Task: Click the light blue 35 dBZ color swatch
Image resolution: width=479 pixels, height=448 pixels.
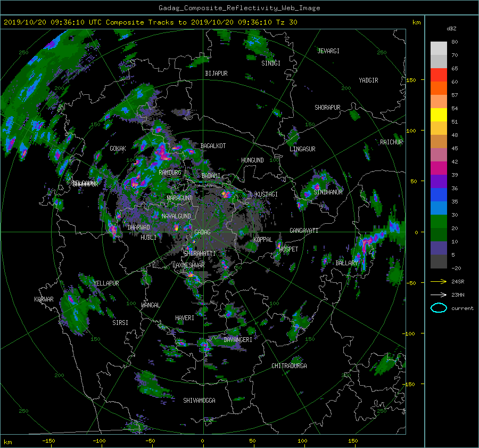Action: pos(439,208)
